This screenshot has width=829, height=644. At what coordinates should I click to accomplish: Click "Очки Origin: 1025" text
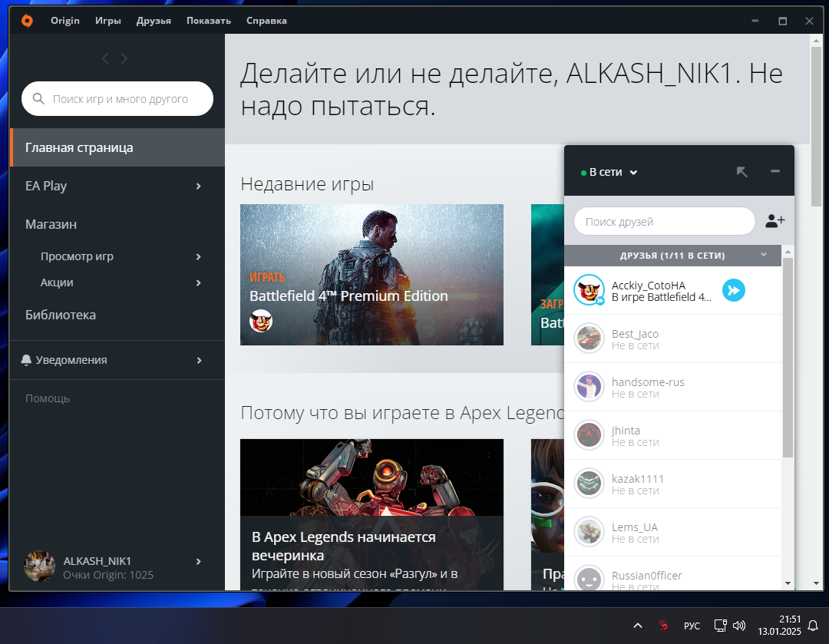point(108,575)
